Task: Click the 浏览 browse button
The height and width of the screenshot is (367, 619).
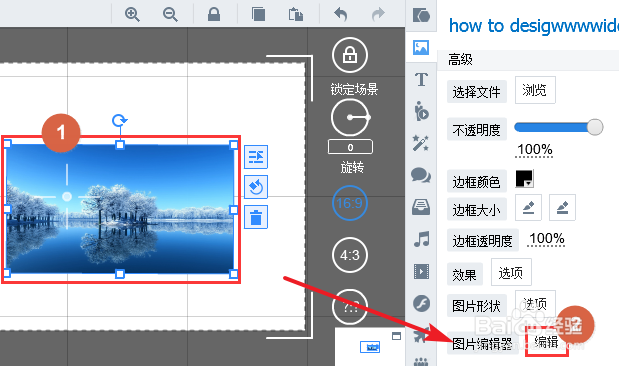Action: (x=535, y=90)
